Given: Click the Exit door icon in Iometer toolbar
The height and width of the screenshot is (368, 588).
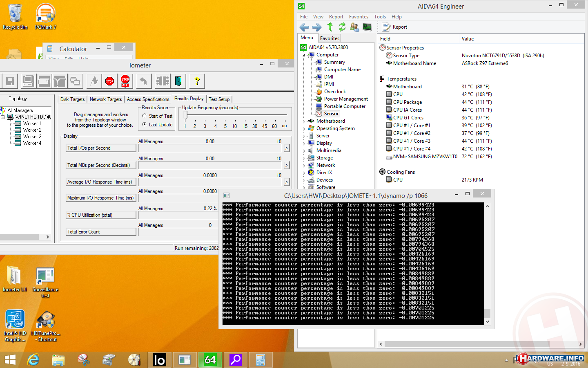Looking at the screenshot, I should pyautogui.click(x=178, y=81).
